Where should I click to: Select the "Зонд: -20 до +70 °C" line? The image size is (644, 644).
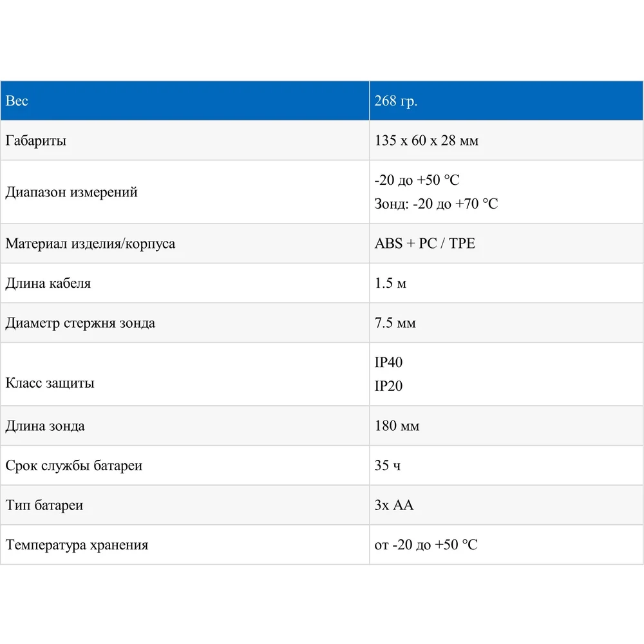(x=436, y=204)
